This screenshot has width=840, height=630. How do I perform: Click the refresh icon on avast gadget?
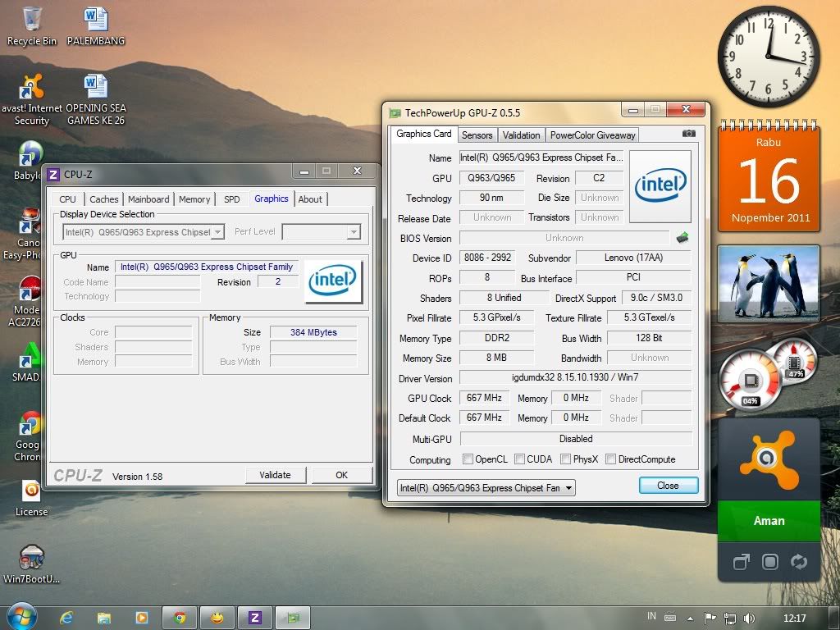pos(798,561)
